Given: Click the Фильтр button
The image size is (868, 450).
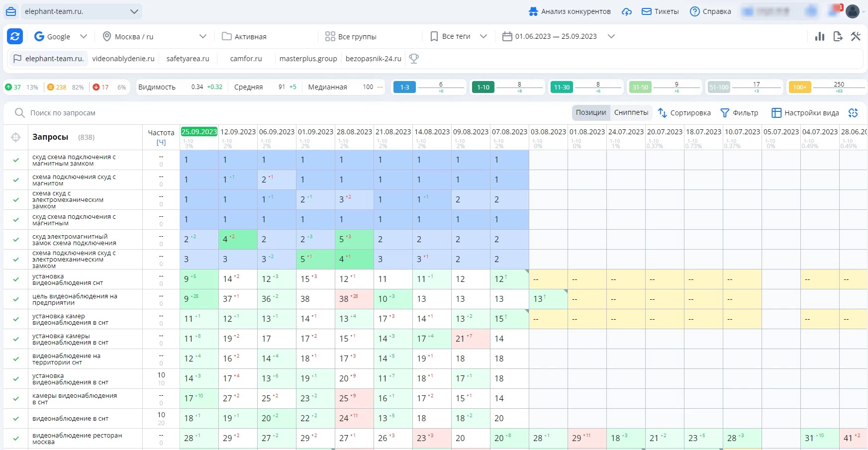Looking at the screenshot, I should coord(739,113).
